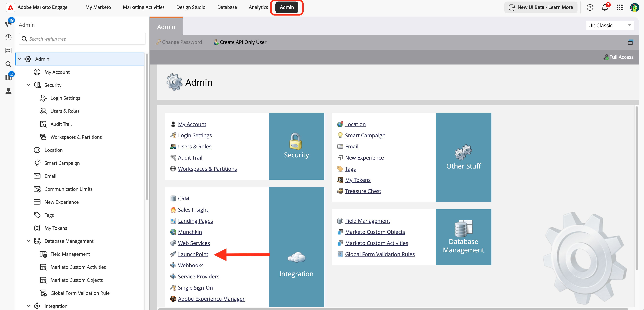Click the Search within tree field
This screenshot has width=644, height=310.
[82, 39]
